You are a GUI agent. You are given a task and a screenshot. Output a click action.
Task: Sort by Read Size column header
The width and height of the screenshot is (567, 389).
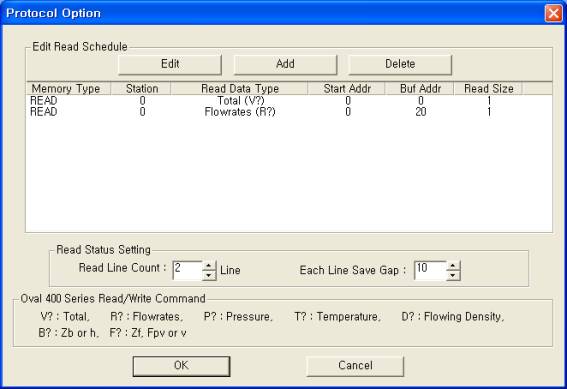click(x=488, y=89)
